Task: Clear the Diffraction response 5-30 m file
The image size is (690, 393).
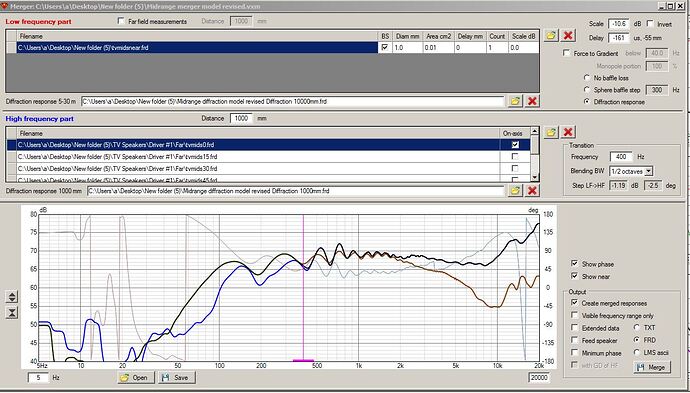Action: coord(532,101)
